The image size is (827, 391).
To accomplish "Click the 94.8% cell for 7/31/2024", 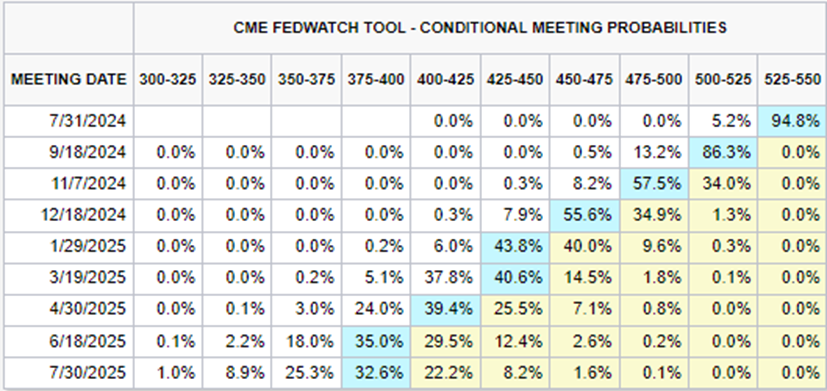I will 792,121.
